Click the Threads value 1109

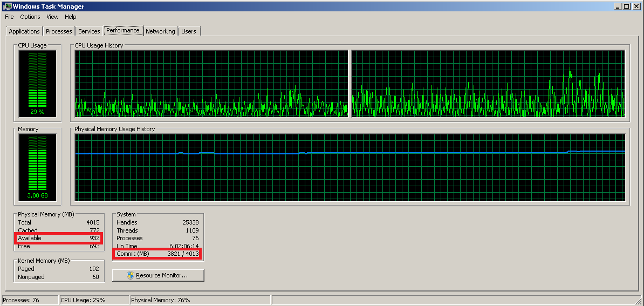[x=192, y=230]
